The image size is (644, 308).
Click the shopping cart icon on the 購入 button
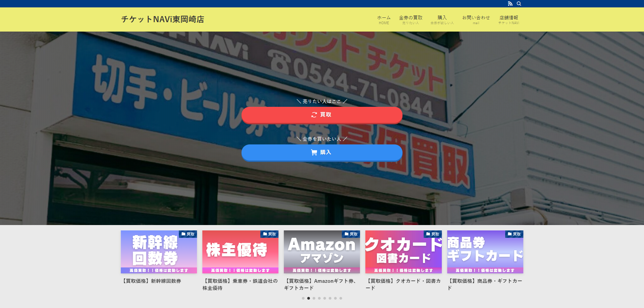pyautogui.click(x=313, y=152)
